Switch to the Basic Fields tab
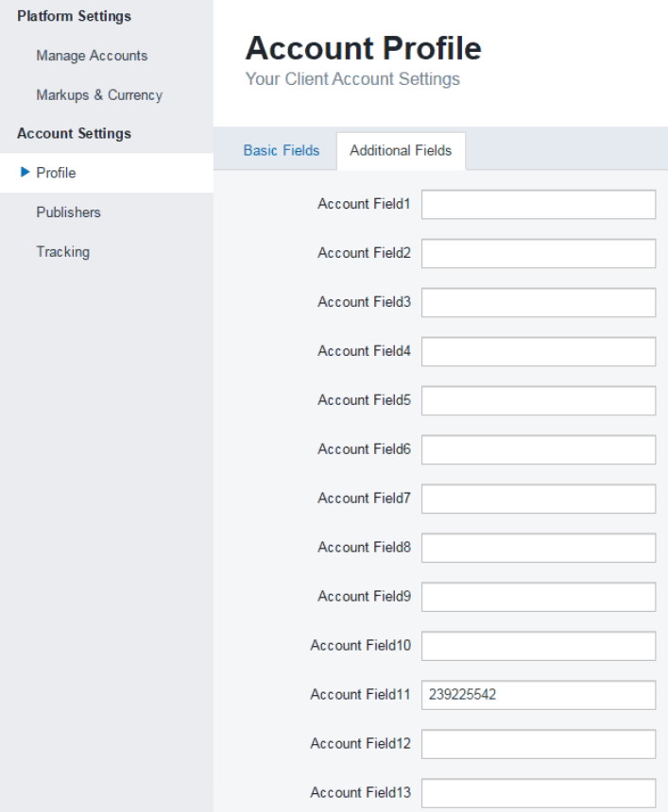This screenshot has width=668, height=812. click(282, 150)
